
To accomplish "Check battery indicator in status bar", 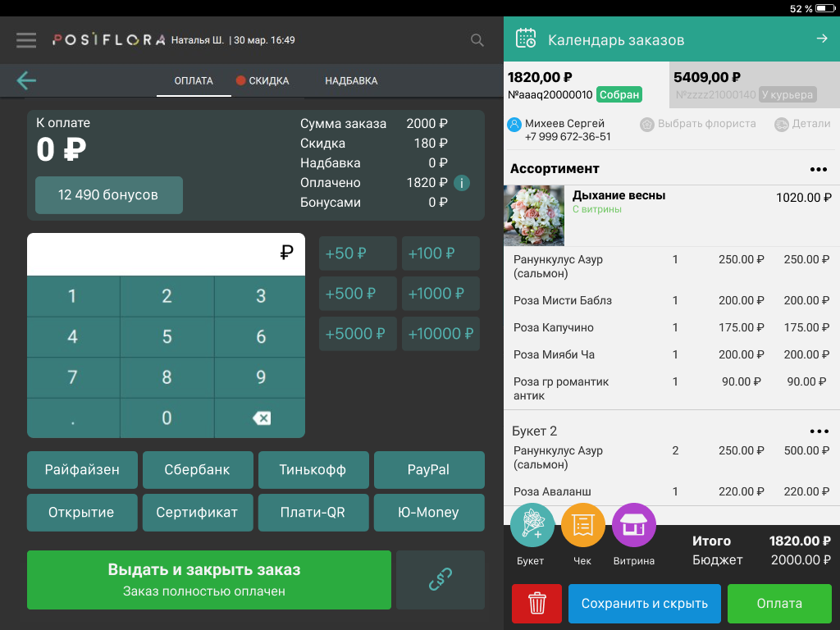I will tap(824, 8).
